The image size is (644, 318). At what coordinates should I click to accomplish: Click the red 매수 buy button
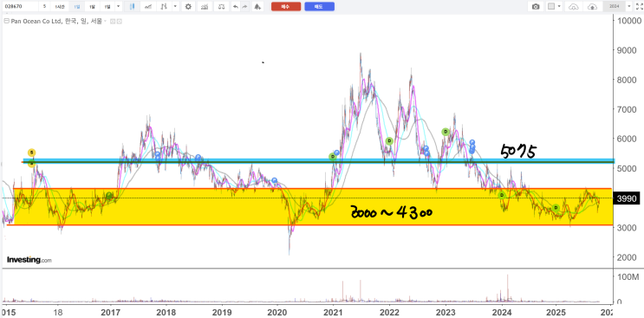(x=286, y=7)
